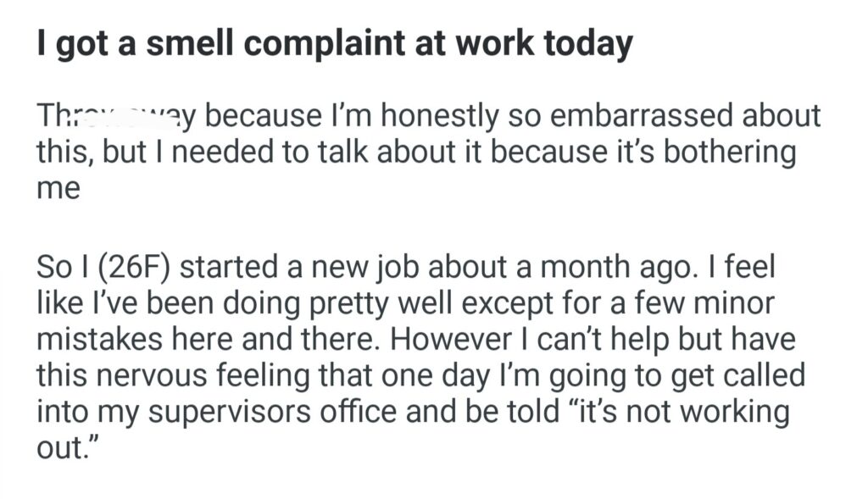
Task: Click the word "called" in the second paragraph
Action: click(760, 375)
